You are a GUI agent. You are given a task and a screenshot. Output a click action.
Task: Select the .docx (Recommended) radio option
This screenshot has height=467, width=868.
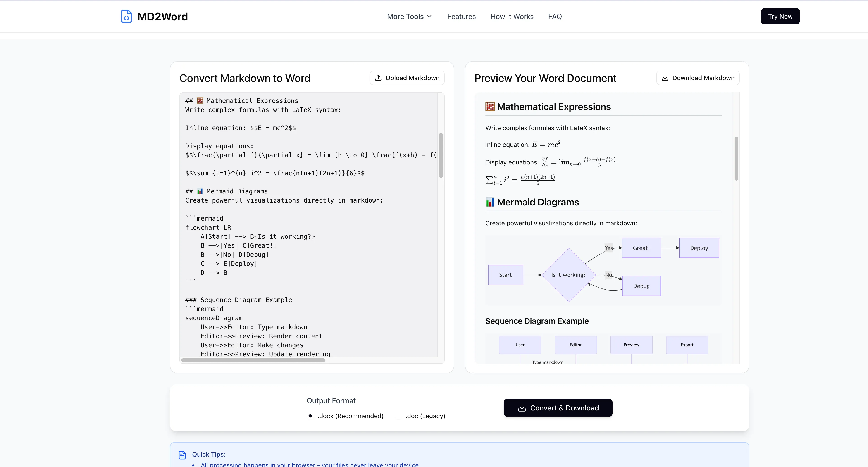[x=310, y=416]
